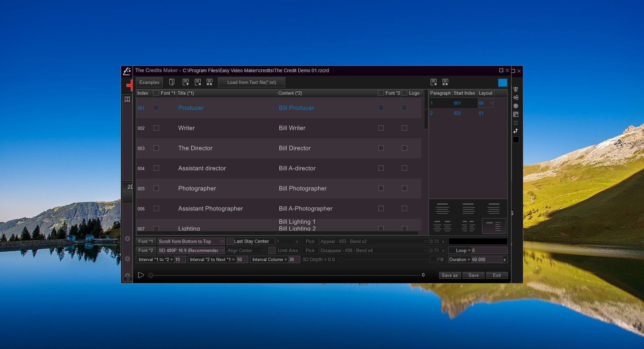Click the Save button
The height and width of the screenshot is (349, 644).
[x=474, y=275]
